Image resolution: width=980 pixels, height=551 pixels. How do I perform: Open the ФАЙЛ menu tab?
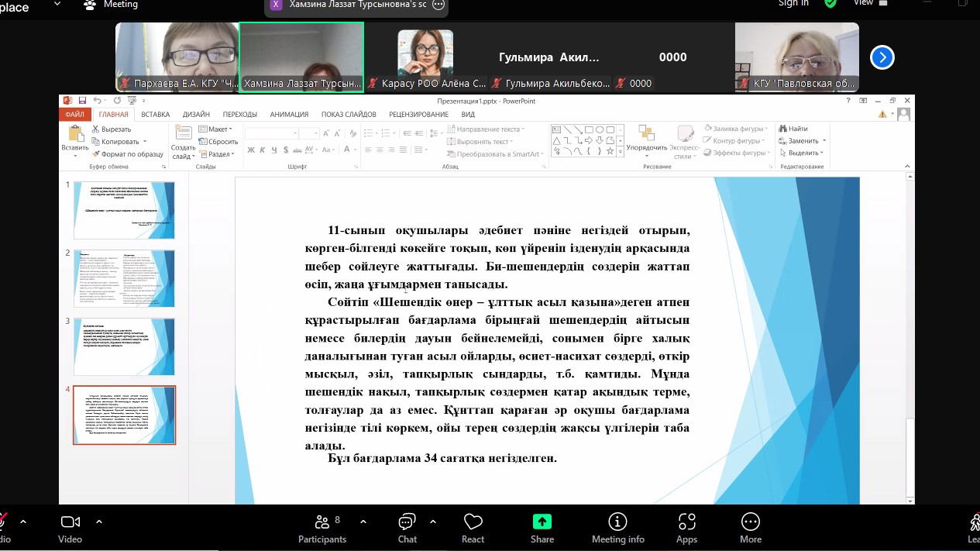click(75, 115)
